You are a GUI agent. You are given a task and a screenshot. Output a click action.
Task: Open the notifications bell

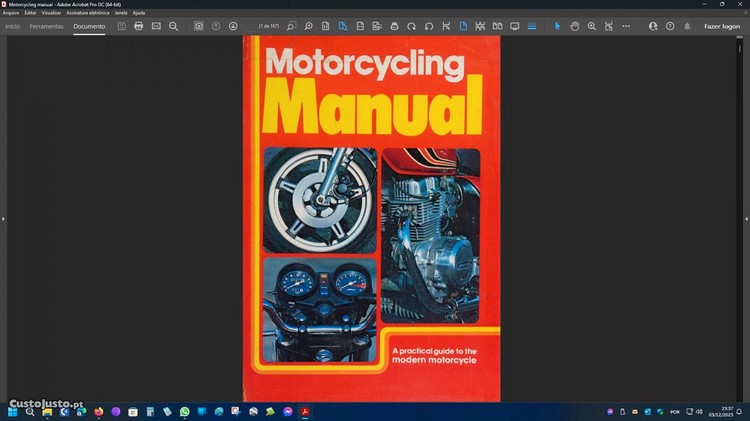[686, 26]
